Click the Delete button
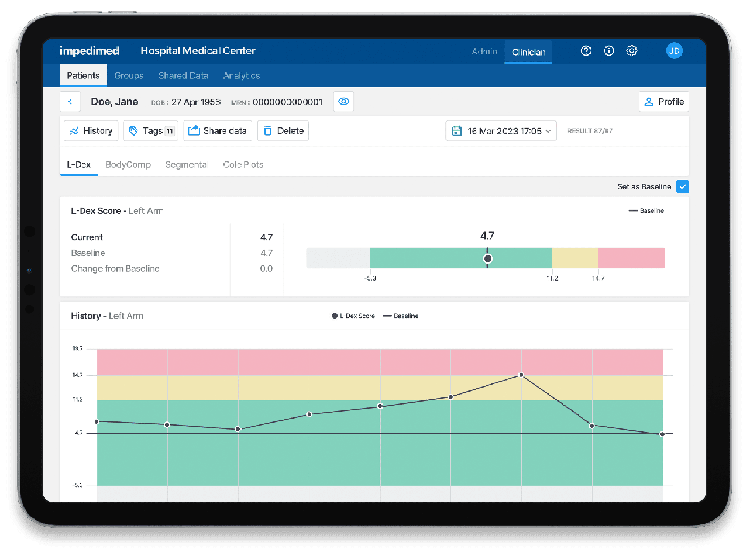Screen dimensions: 750x560 tap(283, 131)
